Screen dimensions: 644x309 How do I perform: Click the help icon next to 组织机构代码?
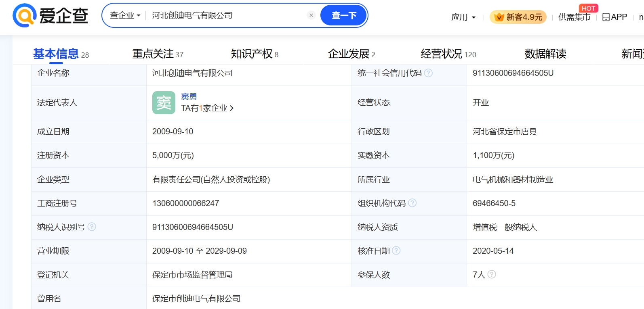pos(412,203)
